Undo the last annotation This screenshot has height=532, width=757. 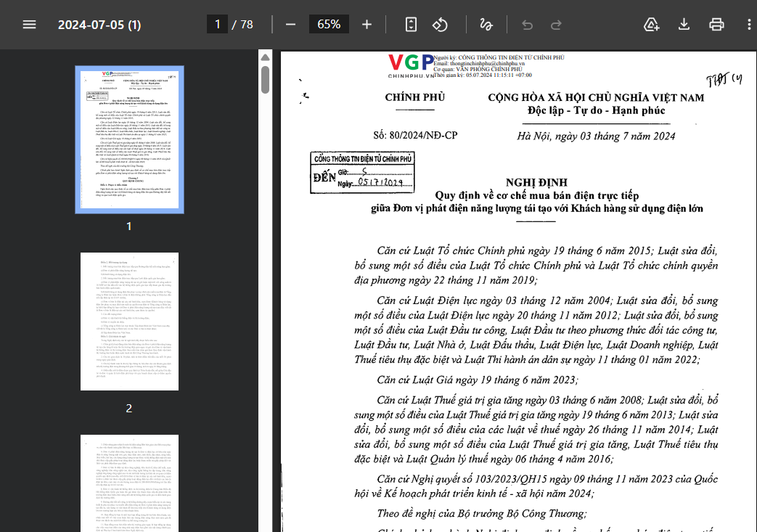(527, 25)
